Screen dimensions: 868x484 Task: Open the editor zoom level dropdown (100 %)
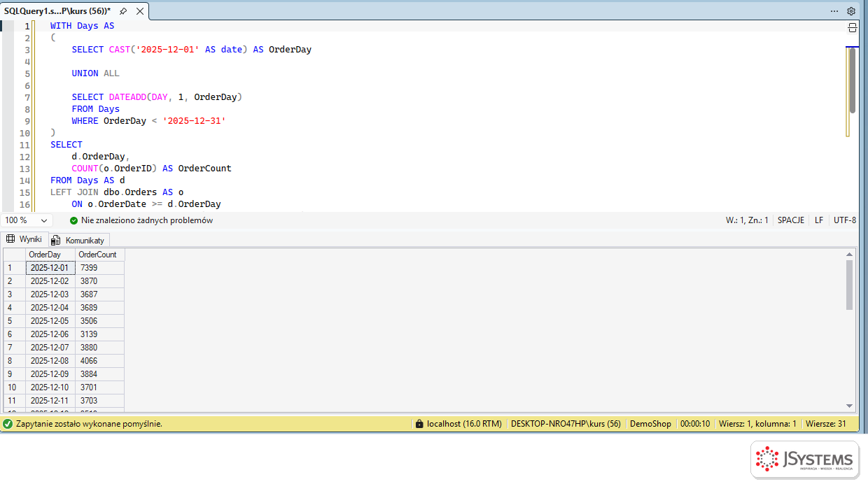pos(26,220)
